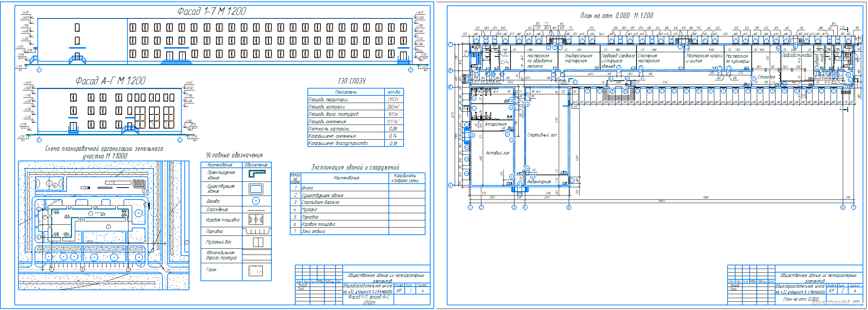The height and width of the screenshot is (310, 868).
Task: Click the 'Парковка' legend symbol
Action: [257, 231]
